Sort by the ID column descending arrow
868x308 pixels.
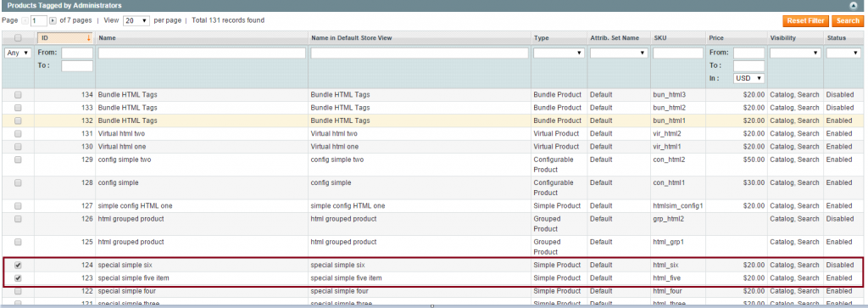[x=88, y=38]
